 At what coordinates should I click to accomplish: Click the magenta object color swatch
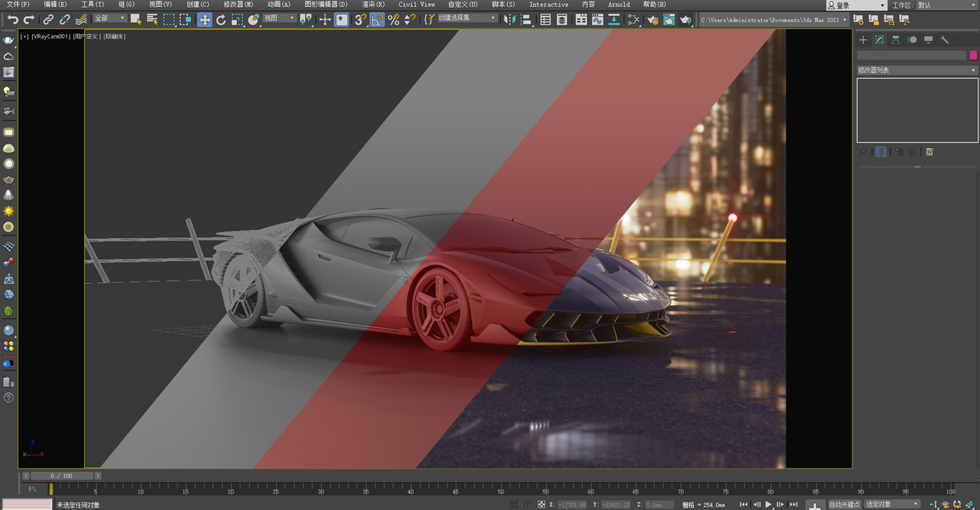973,55
